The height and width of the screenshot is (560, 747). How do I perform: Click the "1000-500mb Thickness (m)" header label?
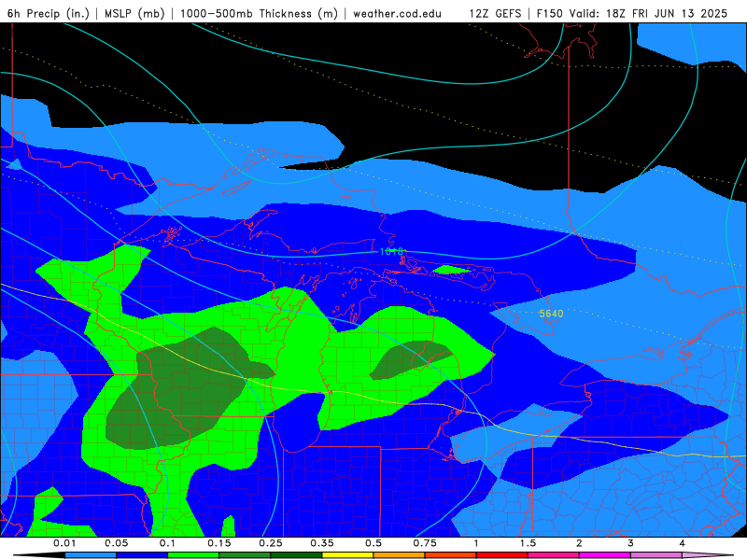tap(259, 13)
